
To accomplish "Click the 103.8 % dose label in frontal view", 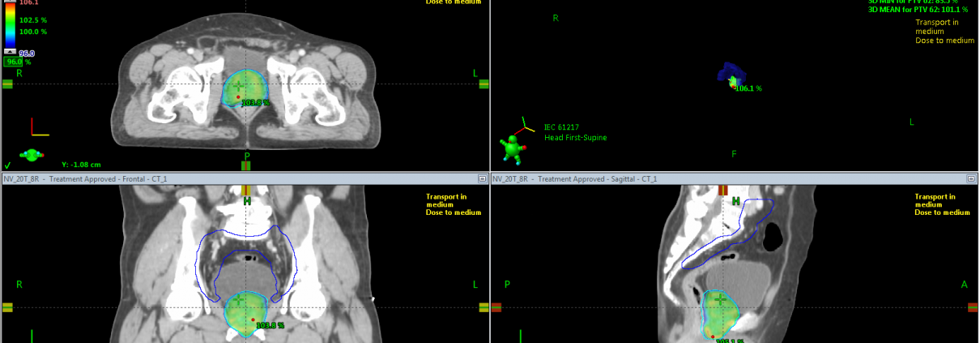I will click(x=270, y=325).
